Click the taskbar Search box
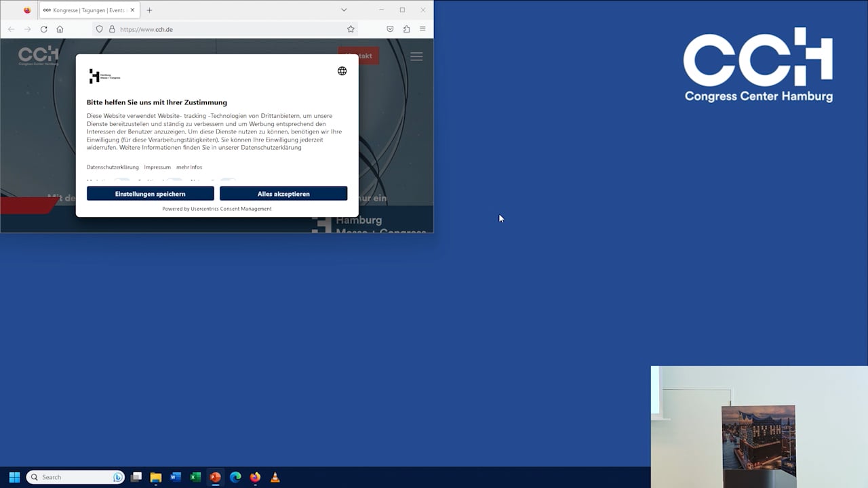The width and height of the screenshot is (868, 488). 75,477
